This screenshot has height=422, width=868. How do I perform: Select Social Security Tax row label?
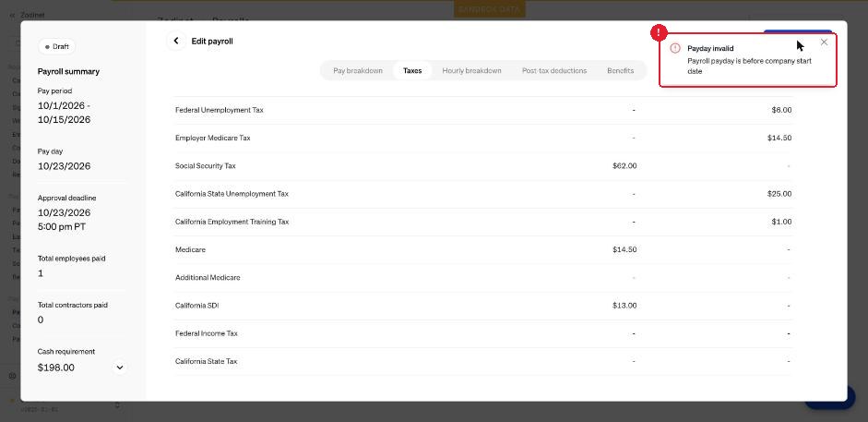click(x=206, y=166)
